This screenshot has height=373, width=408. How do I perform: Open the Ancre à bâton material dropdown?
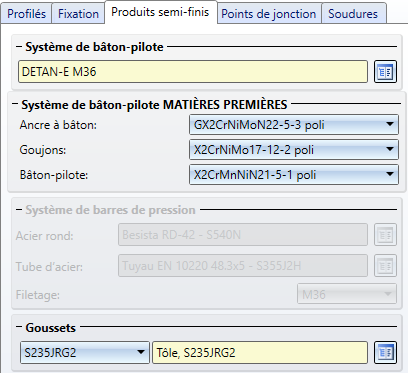(x=294, y=125)
